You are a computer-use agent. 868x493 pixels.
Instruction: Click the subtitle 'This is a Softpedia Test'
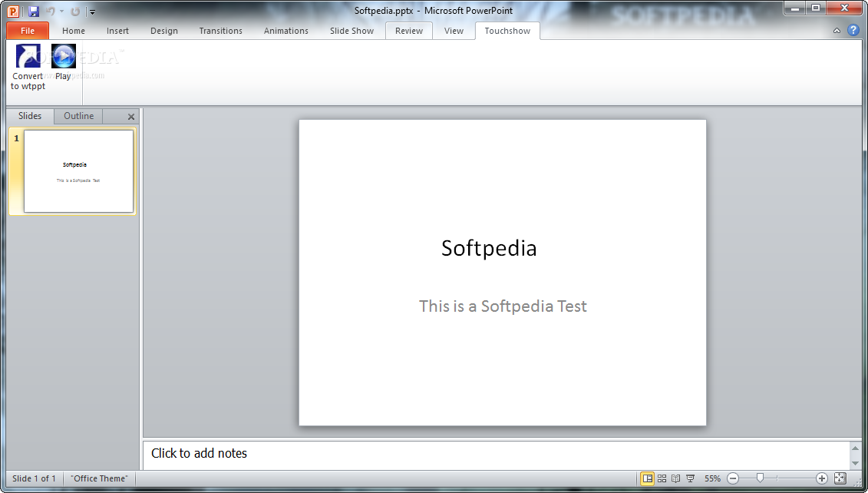pyautogui.click(x=503, y=306)
